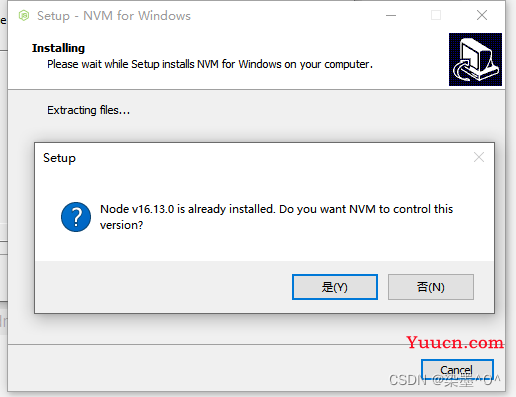Click the inner "Setup" dialog title
The width and height of the screenshot is (516, 397).
click(59, 158)
